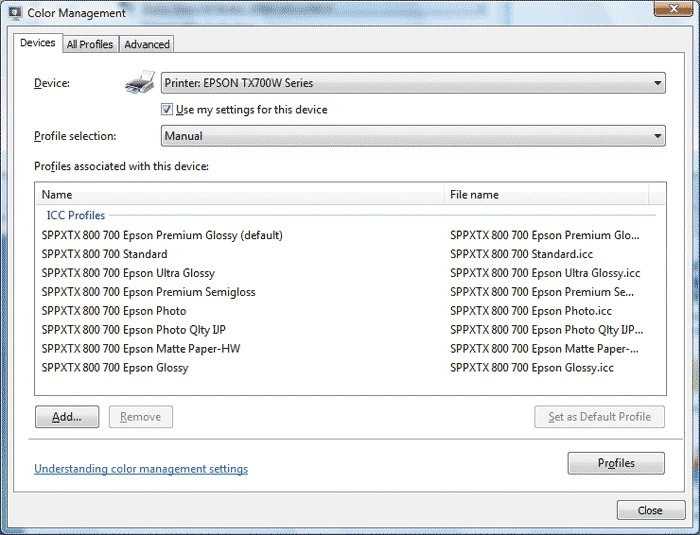700x535 pixels.
Task: Click the Profiles button
Action: pos(616,463)
